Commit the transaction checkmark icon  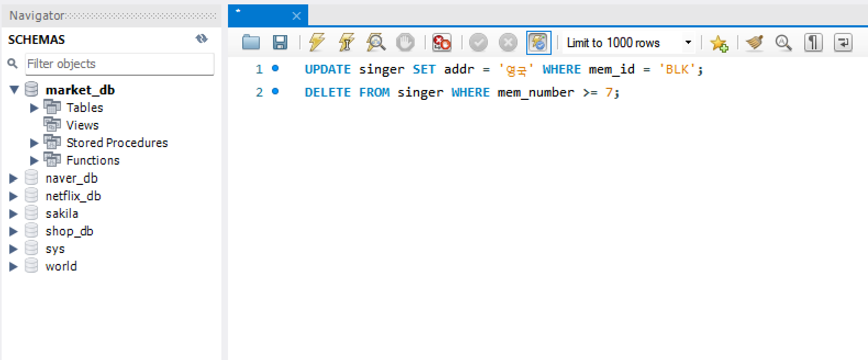click(x=478, y=42)
